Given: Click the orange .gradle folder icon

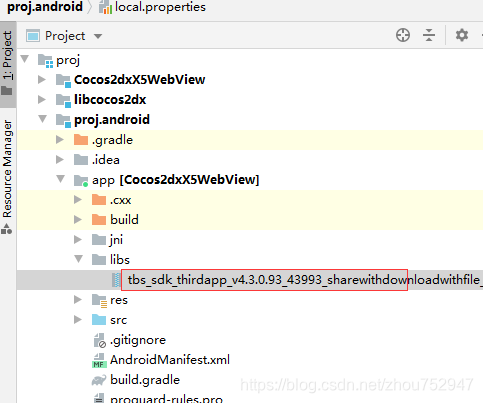Looking at the screenshot, I should 81,140.
